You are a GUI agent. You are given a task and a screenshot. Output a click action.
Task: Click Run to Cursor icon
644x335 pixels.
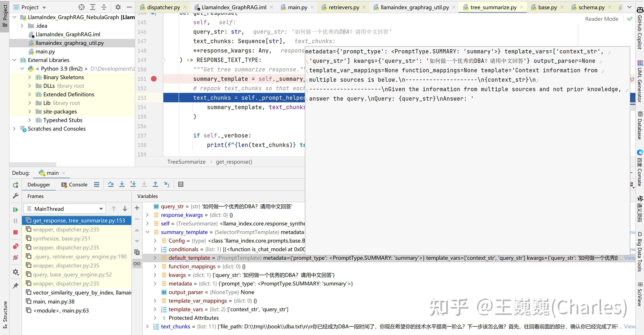(167, 184)
